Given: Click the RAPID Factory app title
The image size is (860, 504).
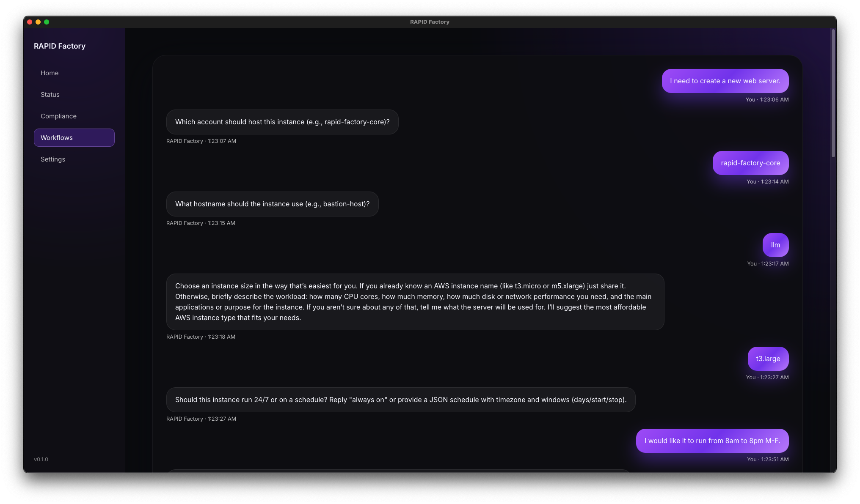Looking at the screenshot, I should [60, 46].
